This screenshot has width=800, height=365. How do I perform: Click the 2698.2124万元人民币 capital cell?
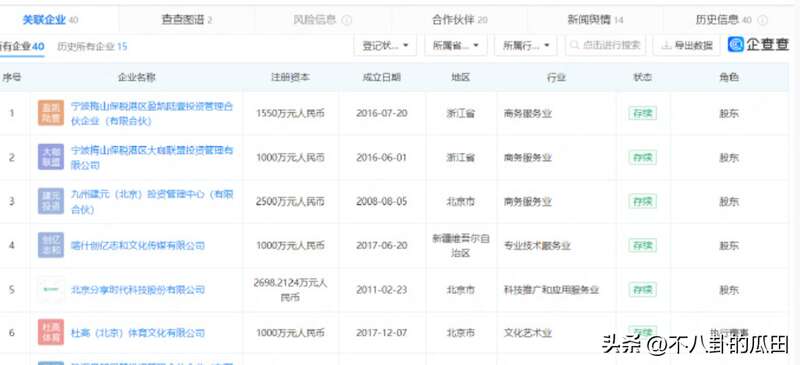(290, 289)
